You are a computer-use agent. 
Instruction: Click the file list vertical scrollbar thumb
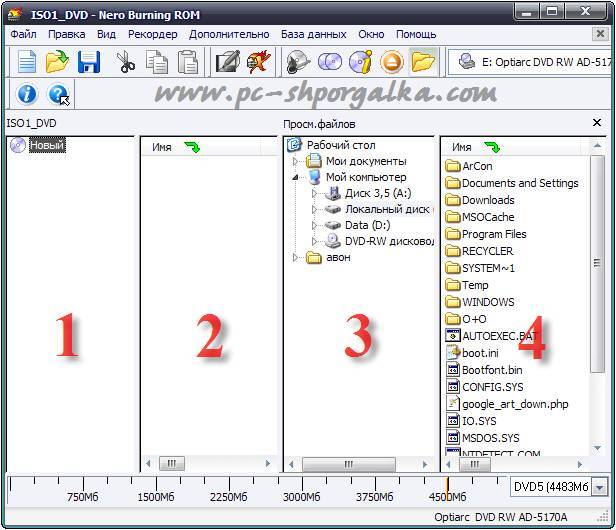(x=597, y=263)
